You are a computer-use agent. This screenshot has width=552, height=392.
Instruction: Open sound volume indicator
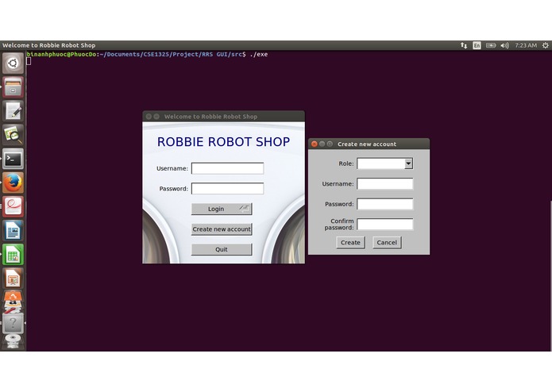pos(505,45)
